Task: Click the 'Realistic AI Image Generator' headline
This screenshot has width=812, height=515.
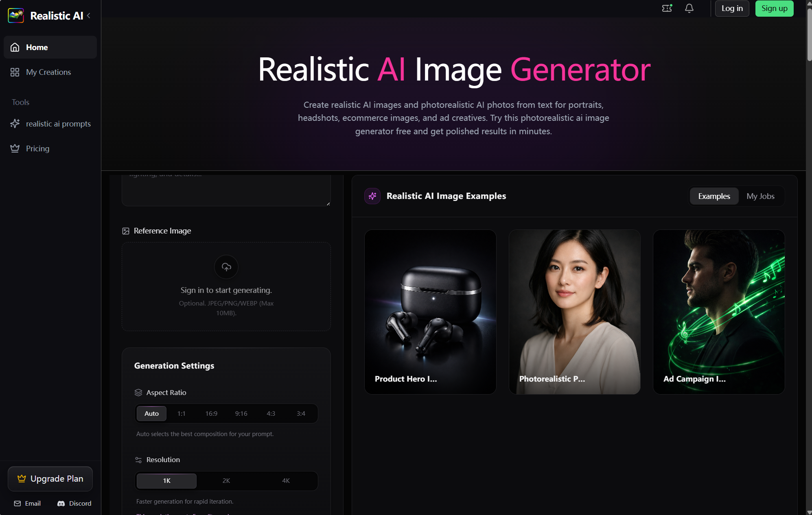Action: (x=454, y=70)
